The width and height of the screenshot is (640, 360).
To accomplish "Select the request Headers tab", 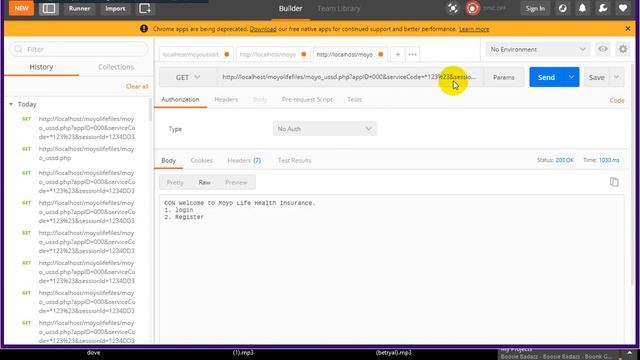I will point(226,100).
